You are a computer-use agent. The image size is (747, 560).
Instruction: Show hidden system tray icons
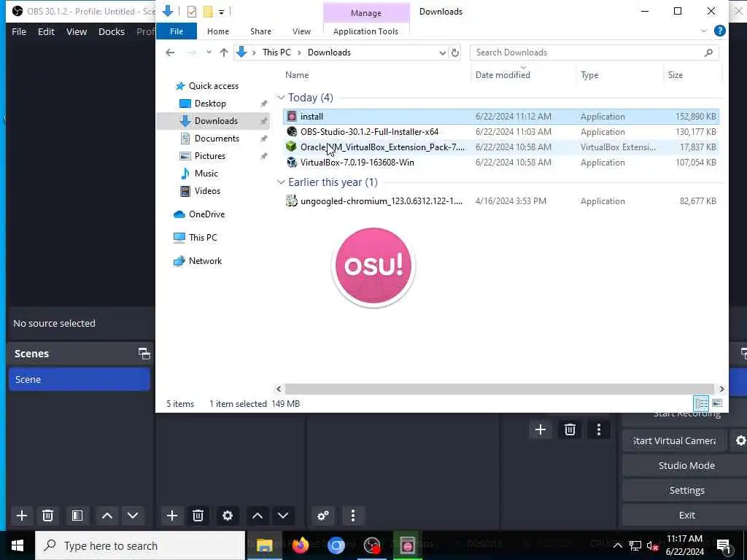[x=617, y=545]
